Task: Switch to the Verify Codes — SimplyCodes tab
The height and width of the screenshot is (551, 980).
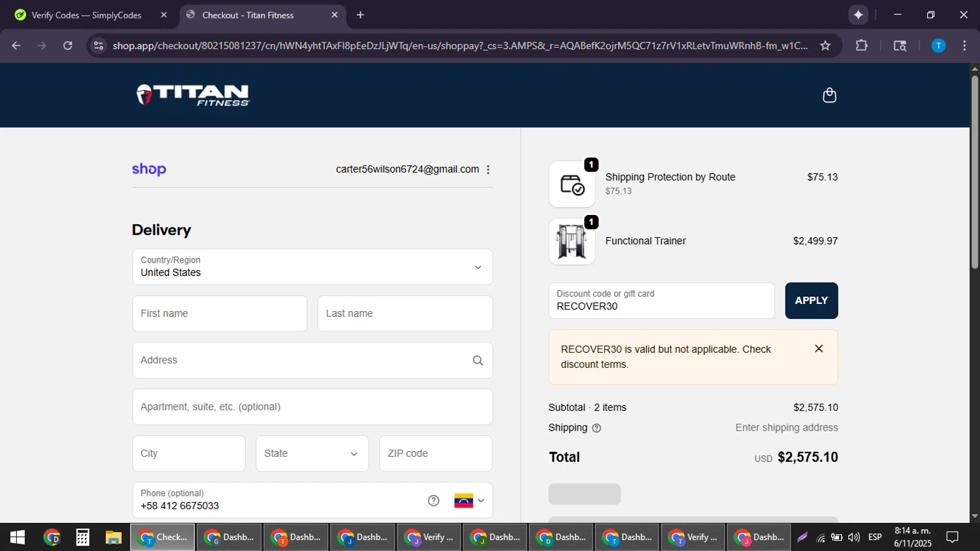Action: (x=87, y=14)
